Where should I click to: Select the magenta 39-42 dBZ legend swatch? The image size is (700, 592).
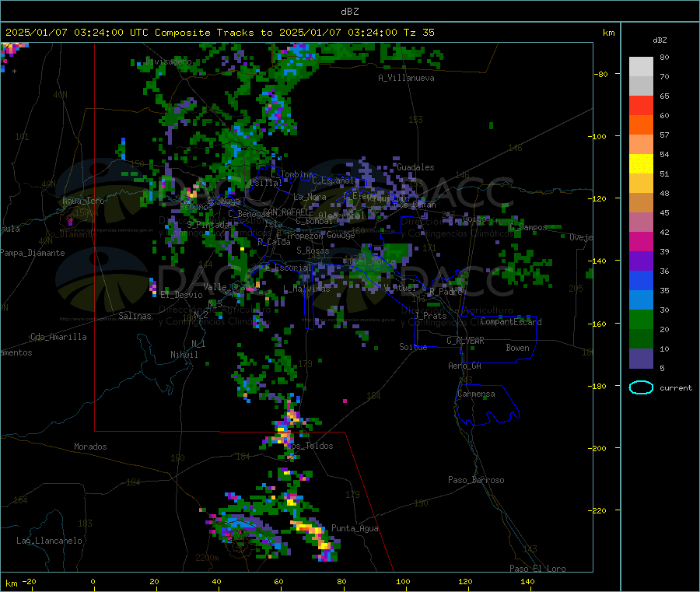[x=641, y=241]
